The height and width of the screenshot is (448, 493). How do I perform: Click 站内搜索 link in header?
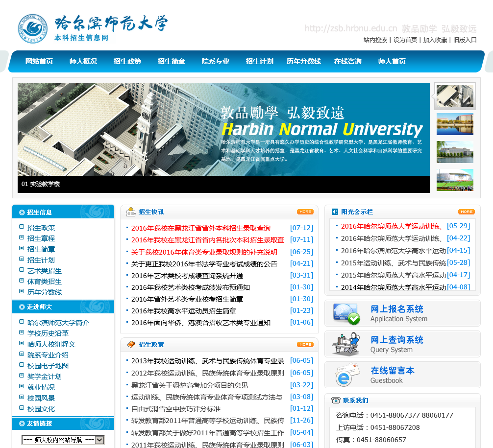[x=375, y=40]
